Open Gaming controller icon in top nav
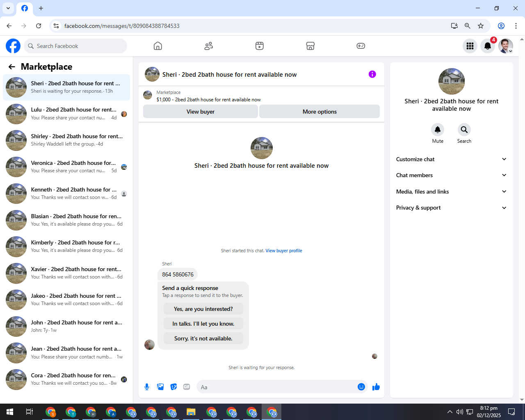525x420 pixels. [361, 46]
